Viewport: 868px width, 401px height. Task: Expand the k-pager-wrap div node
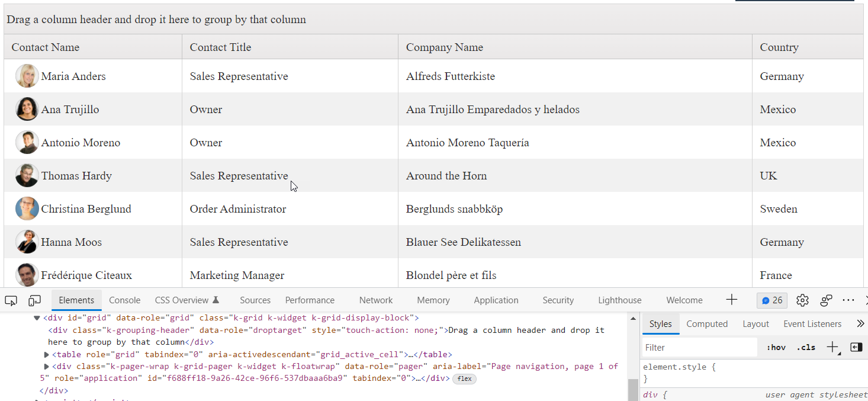pyautogui.click(x=47, y=367)
